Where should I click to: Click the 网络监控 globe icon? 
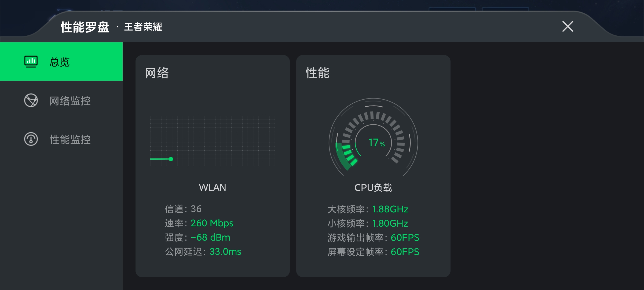(31, 100)
